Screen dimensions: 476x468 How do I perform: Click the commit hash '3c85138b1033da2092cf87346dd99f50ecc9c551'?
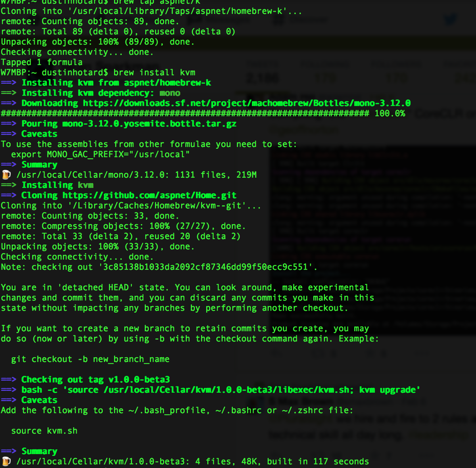coord(205,267)
